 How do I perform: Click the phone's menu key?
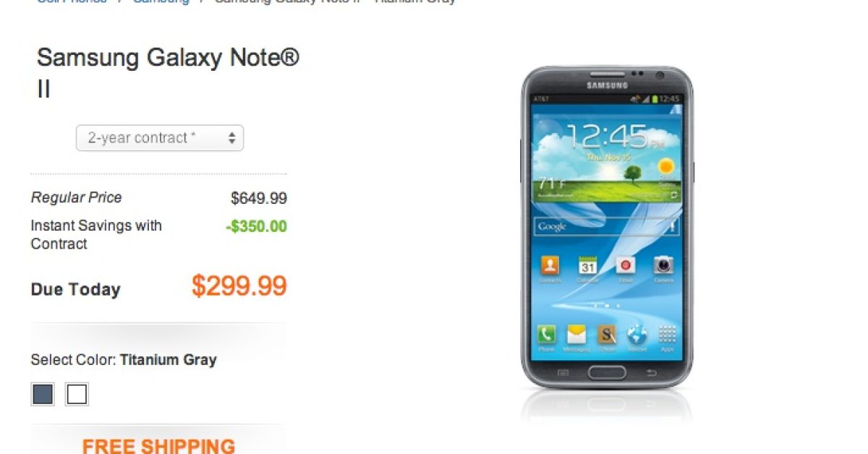[563, 372]
